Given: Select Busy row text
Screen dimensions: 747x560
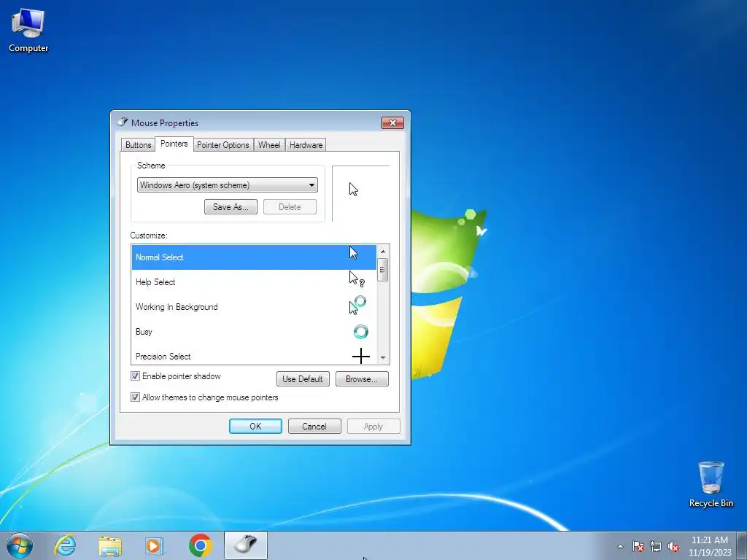Looking at the screenshot, I should tap(144, 332).
